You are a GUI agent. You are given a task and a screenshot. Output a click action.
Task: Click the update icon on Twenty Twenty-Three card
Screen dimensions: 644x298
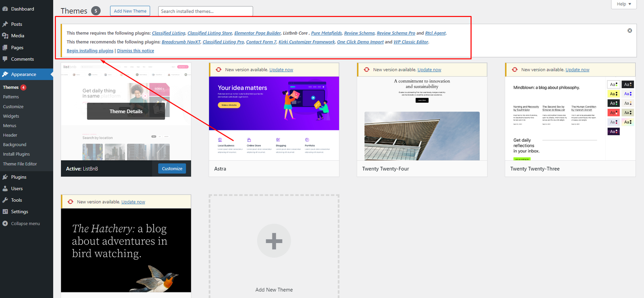click(515, 70)
